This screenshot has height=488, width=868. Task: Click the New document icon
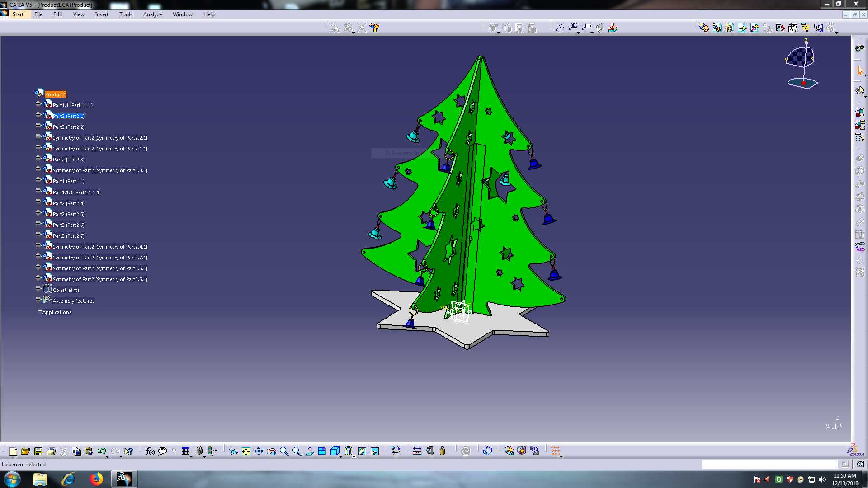click(13, 451)
